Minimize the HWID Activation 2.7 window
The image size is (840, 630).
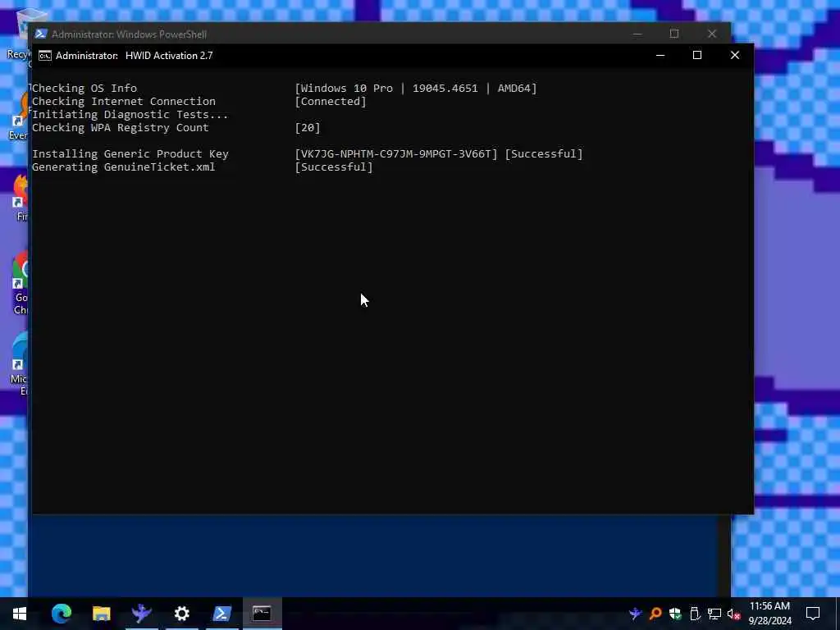pyautogui.click(x=660, y=55)
